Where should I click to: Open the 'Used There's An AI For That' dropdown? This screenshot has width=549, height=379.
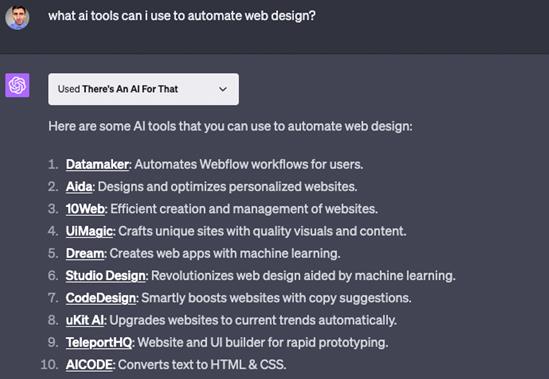[144, 89]
